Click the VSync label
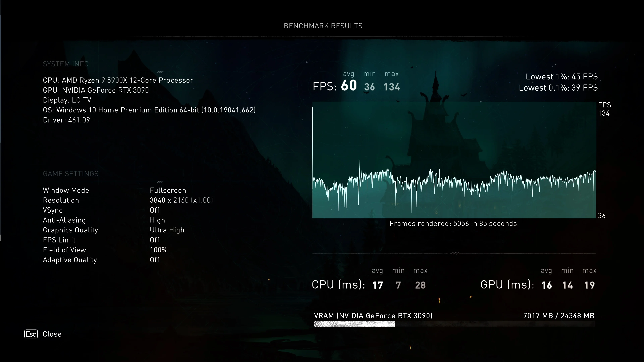Viewport: 644px width, 362px height. 52,210
